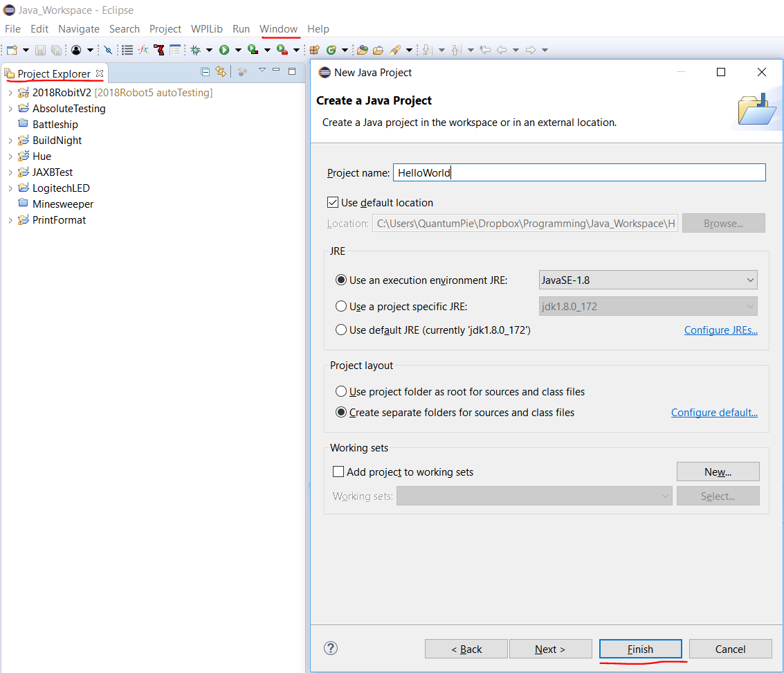
Task: Expand the BuildNight project node
Action: click(x=10, y=141)
